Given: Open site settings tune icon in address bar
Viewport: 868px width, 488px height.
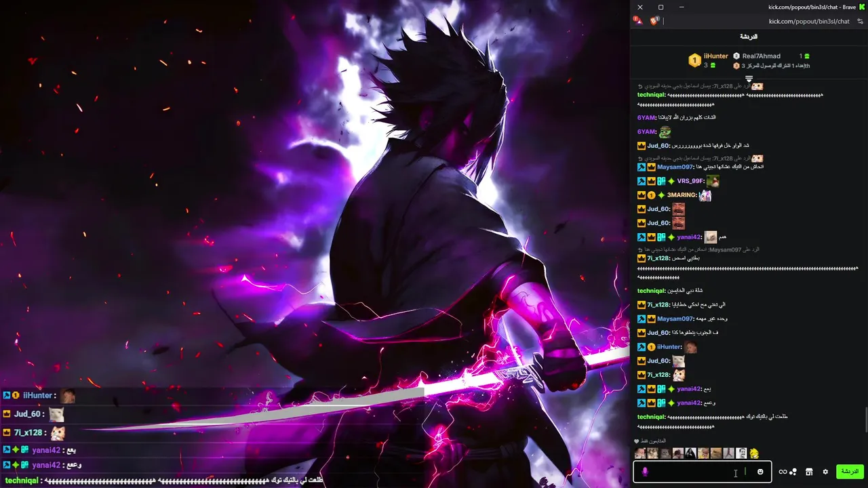Looking at the screenshot, I should (x=861, y=21).
